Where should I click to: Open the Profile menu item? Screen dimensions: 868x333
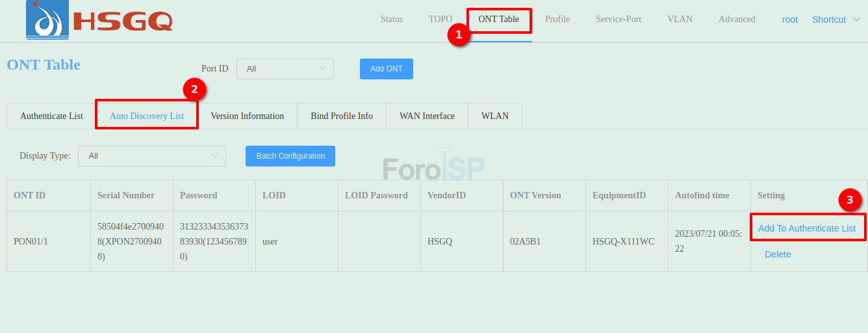tap(557, 20)
